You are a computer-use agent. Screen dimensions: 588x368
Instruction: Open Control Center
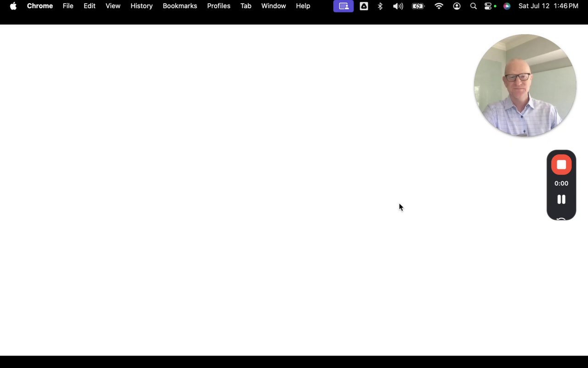tap(489, 6)
